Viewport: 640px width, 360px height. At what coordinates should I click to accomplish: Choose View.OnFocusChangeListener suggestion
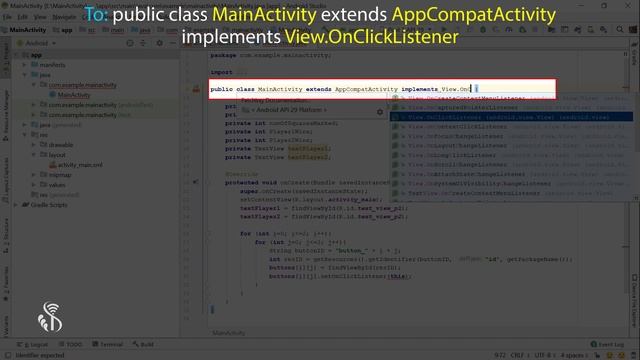511,136
